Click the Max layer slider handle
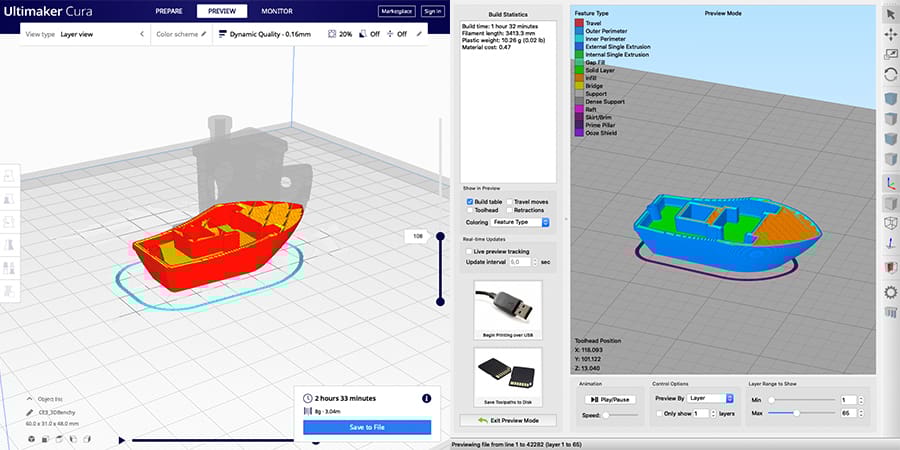Image resolution: width=900 pixels, height=450 pixels. pyautogui.click(x=797, y=413)
